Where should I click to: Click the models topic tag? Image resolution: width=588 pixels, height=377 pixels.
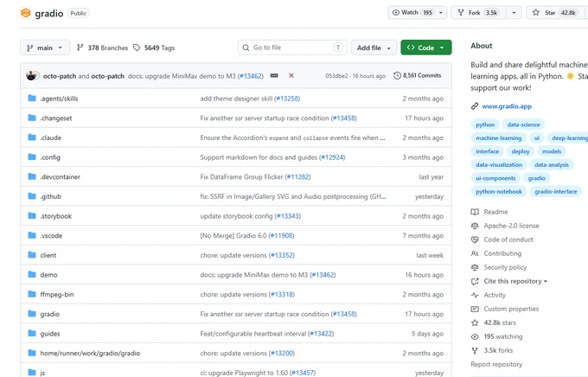click(552, 151)
